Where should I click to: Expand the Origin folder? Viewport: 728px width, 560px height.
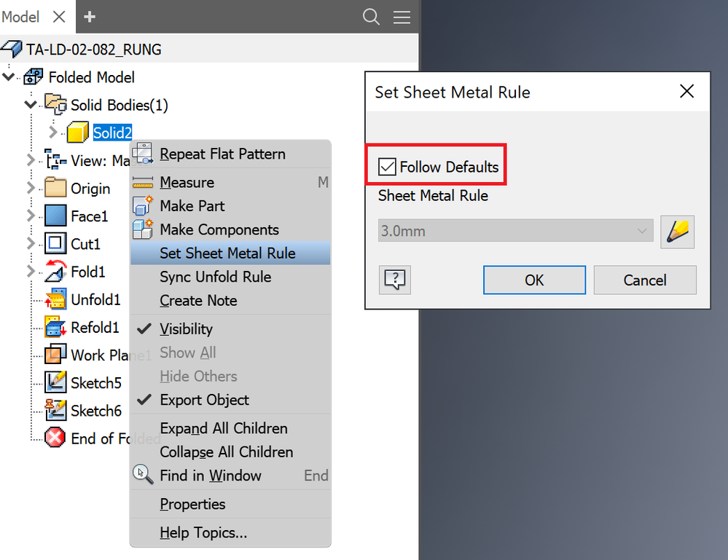coord(31,189)
